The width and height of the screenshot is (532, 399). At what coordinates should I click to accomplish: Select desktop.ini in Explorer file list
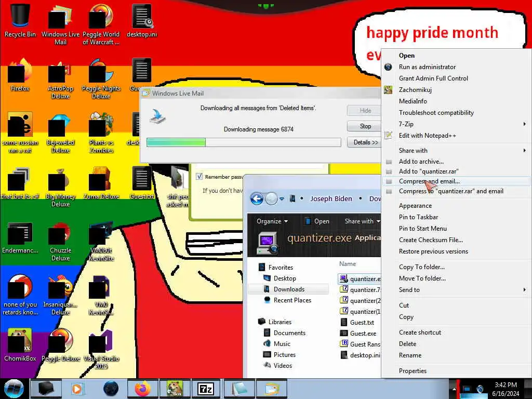[x=361, y=355]
